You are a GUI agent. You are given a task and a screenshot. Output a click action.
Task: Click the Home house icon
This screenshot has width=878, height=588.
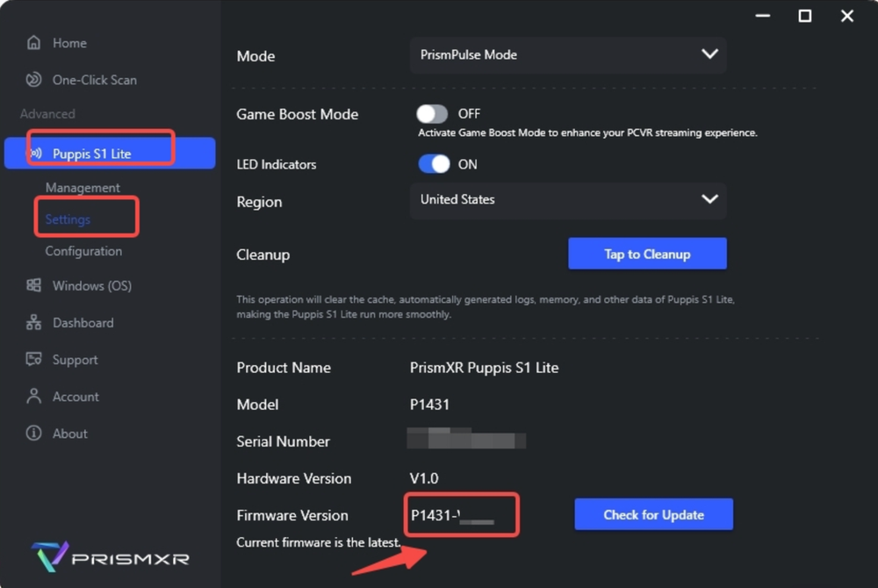point(34,43)
